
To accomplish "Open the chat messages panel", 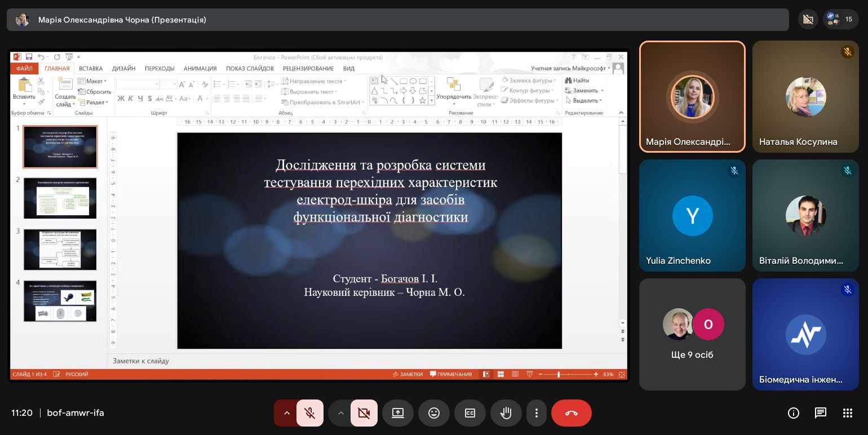I will pos(821,413).
